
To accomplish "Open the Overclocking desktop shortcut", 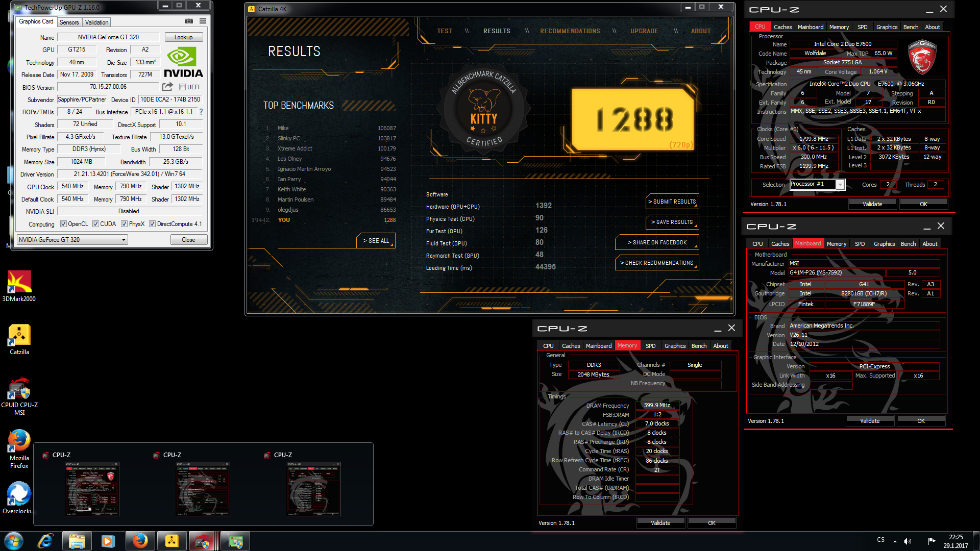I will (19, 498).
